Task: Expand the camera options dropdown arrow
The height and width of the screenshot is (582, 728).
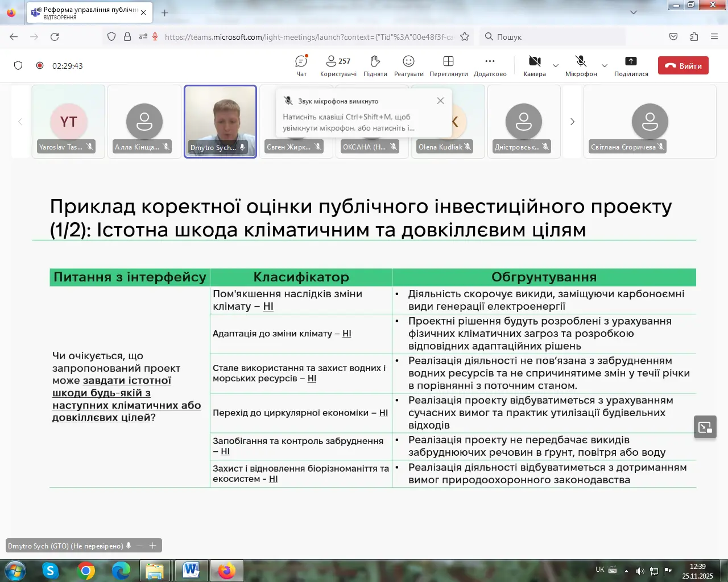Action: [556, 65]
